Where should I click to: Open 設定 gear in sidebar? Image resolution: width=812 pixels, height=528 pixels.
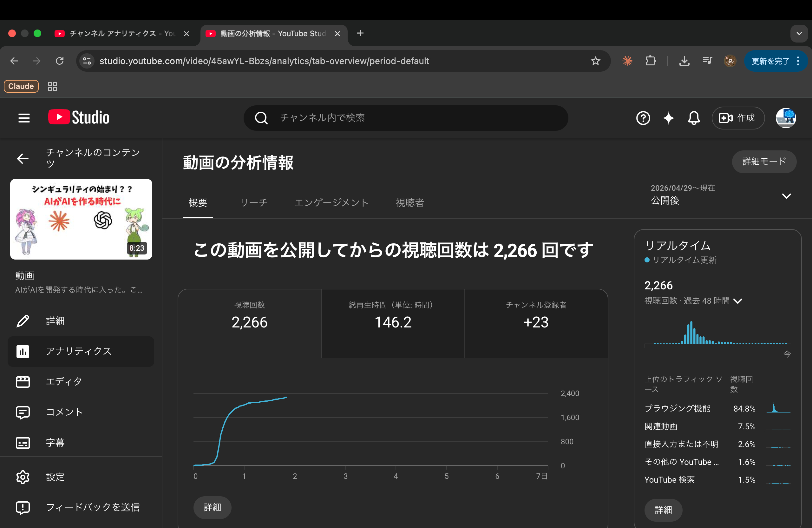tap(81, 477)
